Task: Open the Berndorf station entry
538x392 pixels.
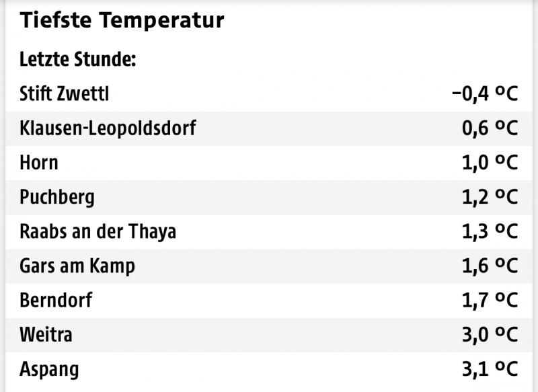Action: 56,301
